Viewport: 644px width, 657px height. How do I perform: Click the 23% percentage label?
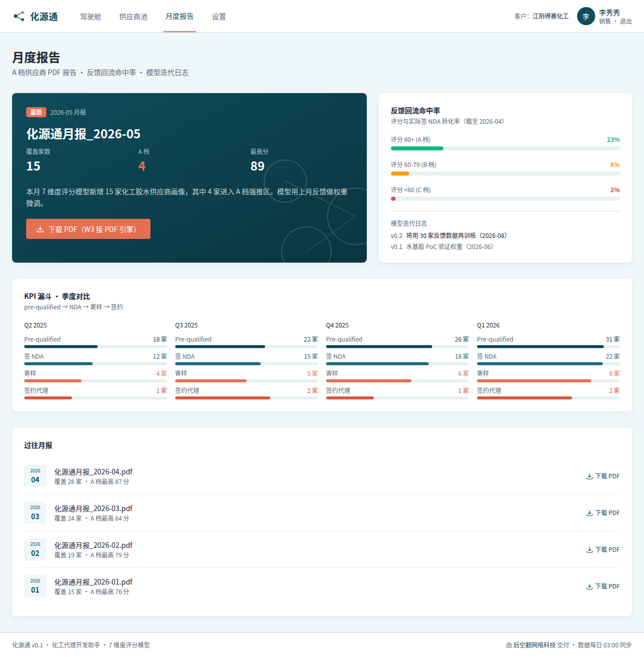[613, 140]
